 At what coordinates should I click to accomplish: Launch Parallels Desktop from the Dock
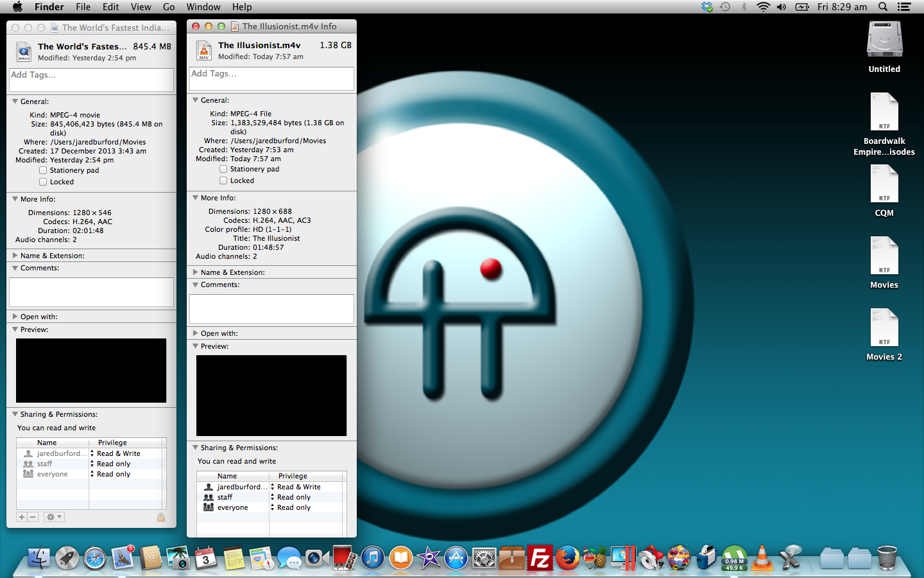point(623,557)
